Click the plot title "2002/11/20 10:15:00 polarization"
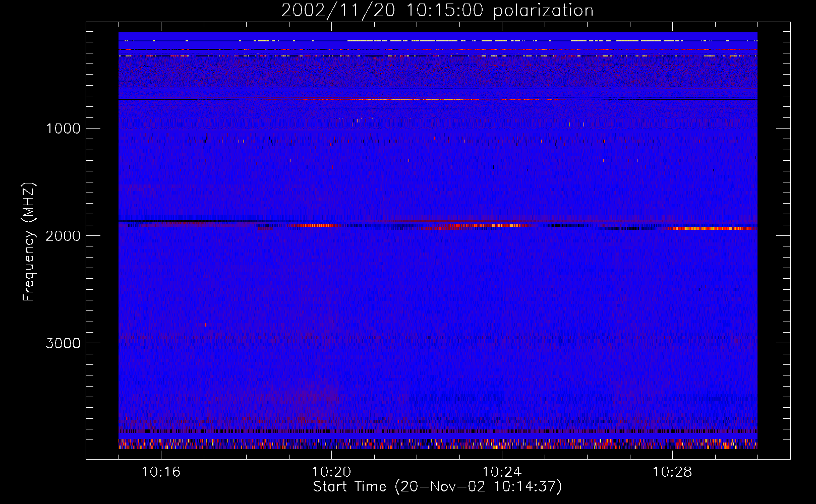 point(437,11)
